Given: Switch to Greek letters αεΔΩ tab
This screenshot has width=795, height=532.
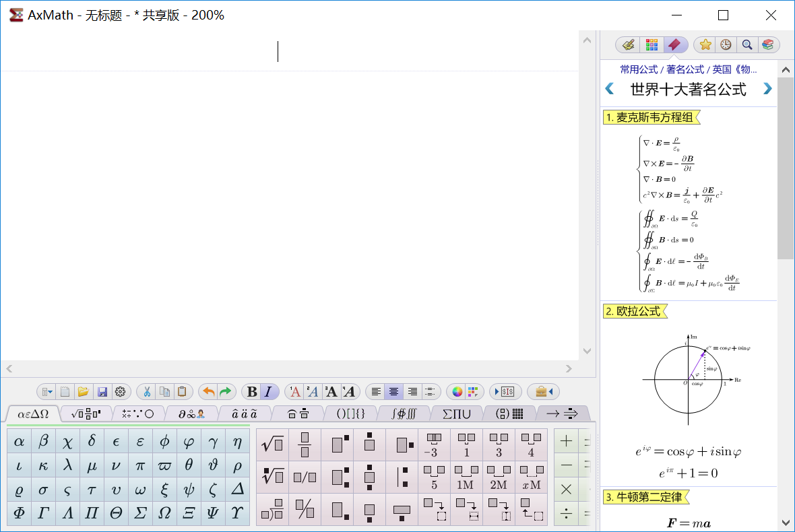Looking at the screenshot, I should [x=33, y=414].
